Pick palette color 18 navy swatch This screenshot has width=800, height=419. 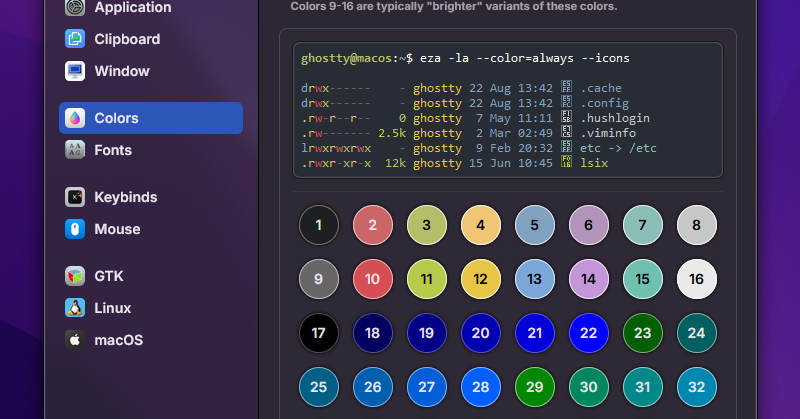coord(372,333)
